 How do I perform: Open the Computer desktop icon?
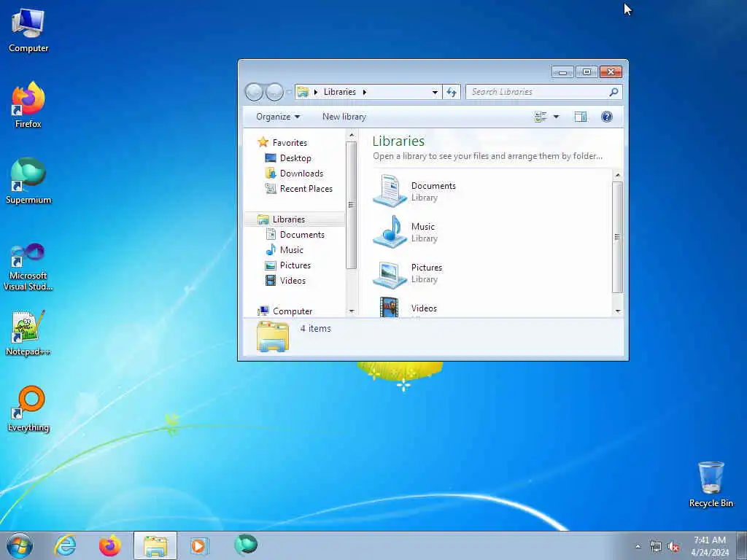[28, 31]
